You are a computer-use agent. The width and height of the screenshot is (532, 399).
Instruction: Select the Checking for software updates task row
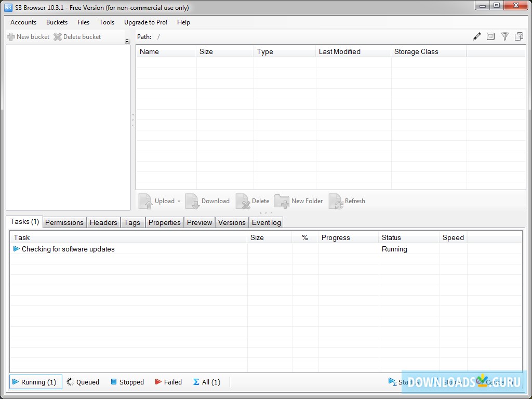click(68, 249)
